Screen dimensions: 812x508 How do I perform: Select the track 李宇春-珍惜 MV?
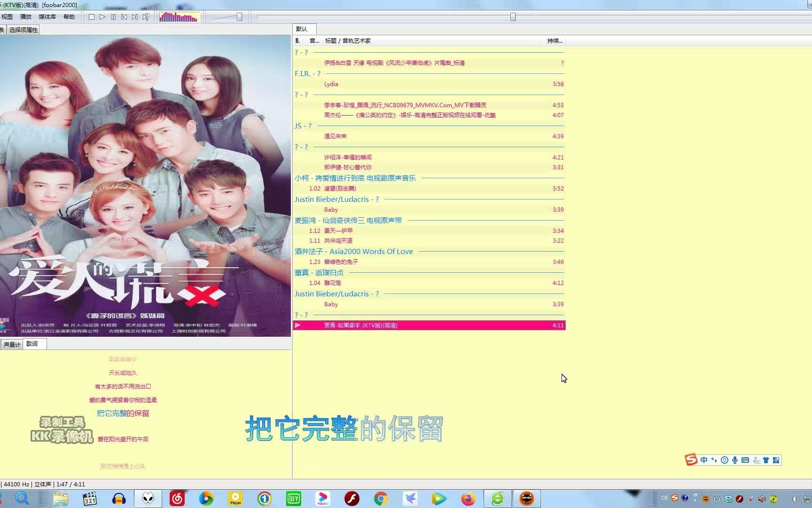(x=429, y=105)
